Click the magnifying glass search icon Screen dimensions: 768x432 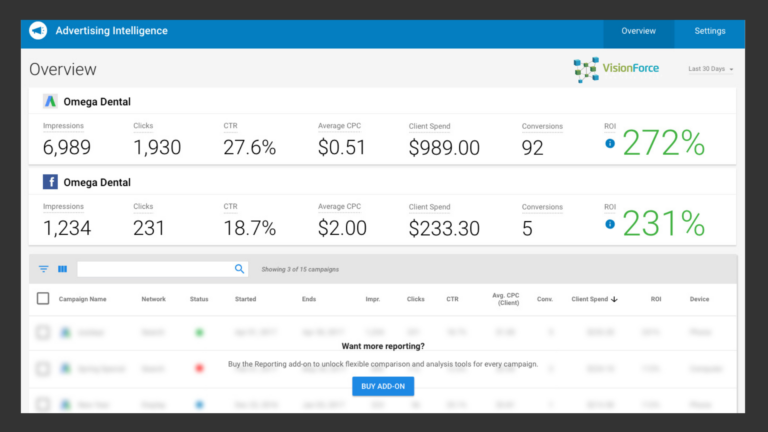240,269
